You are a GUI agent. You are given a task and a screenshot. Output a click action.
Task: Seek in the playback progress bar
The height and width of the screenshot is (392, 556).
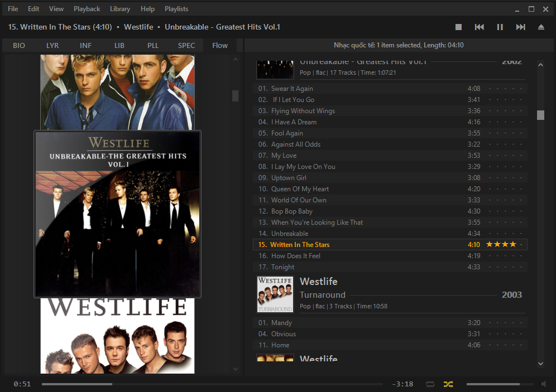[x=212, y=384]
